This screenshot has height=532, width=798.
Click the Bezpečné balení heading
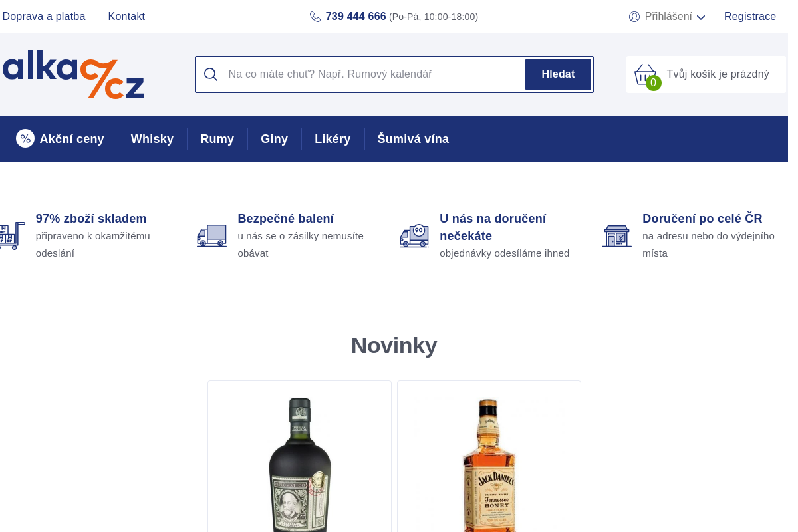pyautogui.click(x=286, y=219)
